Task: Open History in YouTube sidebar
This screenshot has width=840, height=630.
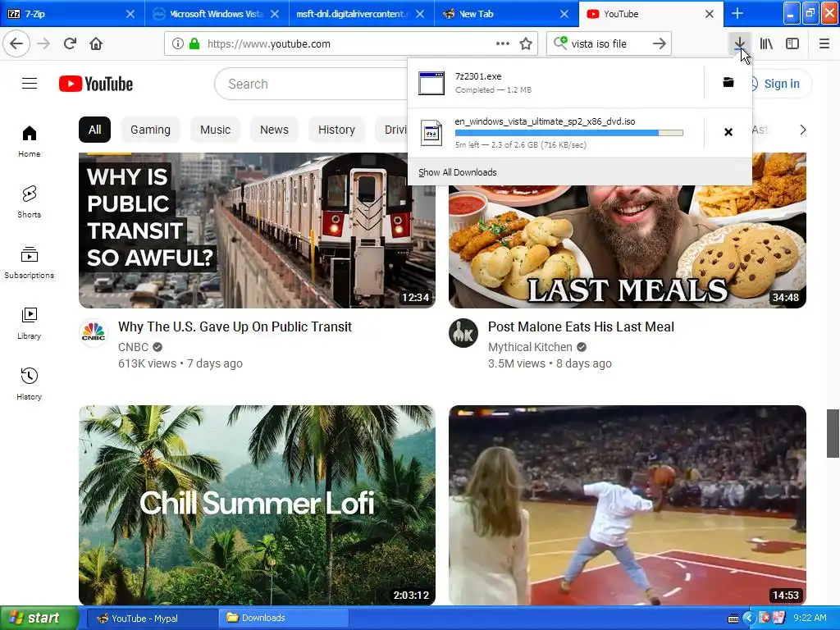Action: (x=29, y=384)
